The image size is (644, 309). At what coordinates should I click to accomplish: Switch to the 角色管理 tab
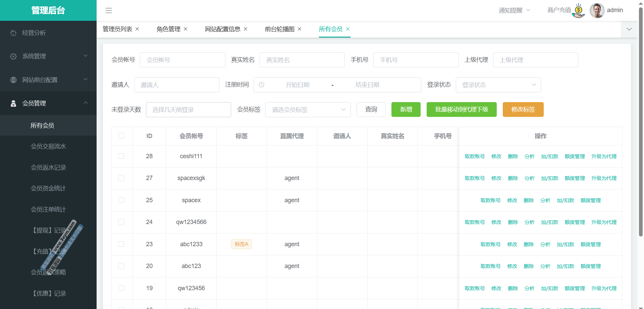(168, 29)
